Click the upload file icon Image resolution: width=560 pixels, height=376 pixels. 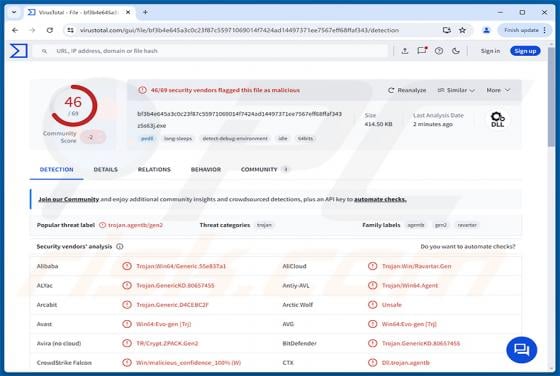point(405,51)
